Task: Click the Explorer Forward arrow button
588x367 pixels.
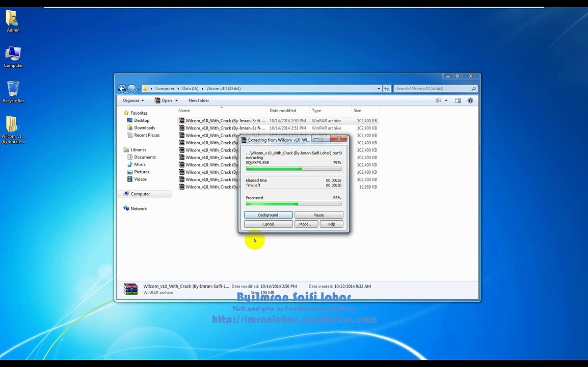Action: pyautogui.click(x=131, y=89)
